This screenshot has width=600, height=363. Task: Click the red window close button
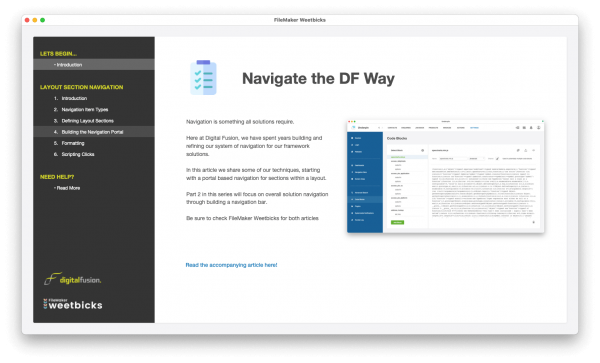click(27, 20)
